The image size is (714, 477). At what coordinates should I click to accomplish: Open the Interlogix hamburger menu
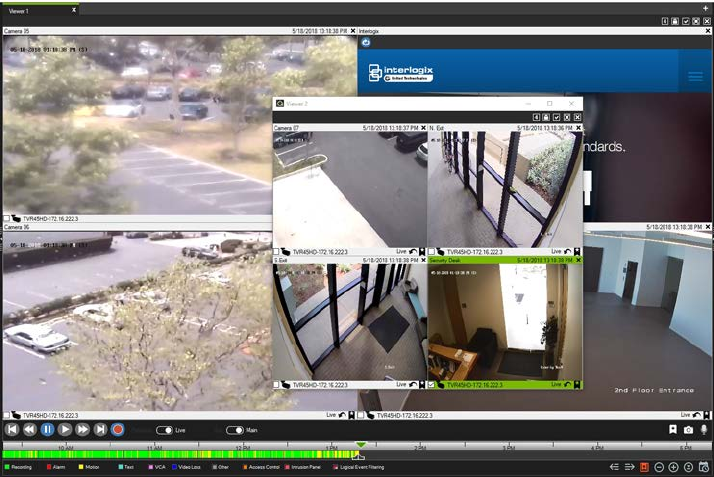[x=695, y=76]
